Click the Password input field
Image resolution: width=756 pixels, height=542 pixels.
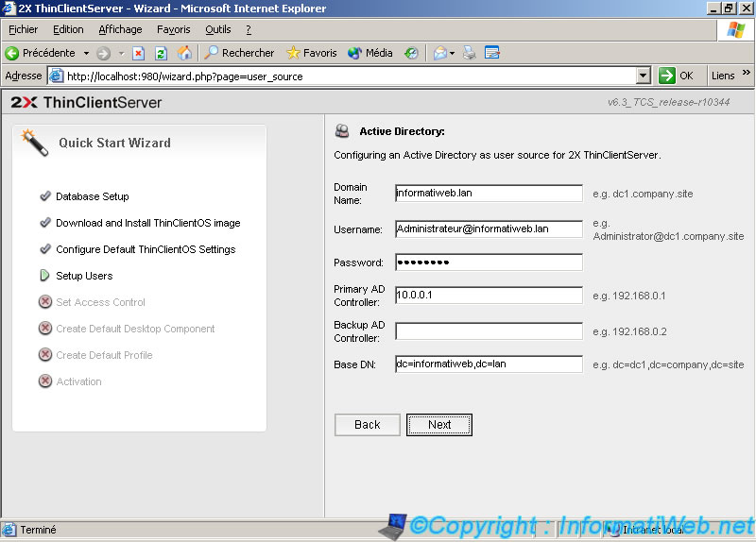(489, 263)
